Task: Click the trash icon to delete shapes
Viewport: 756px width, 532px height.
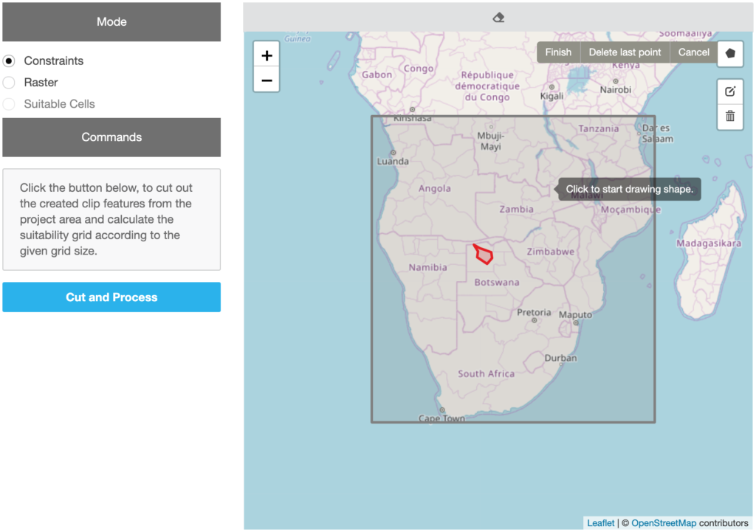Action: [730, 117]
